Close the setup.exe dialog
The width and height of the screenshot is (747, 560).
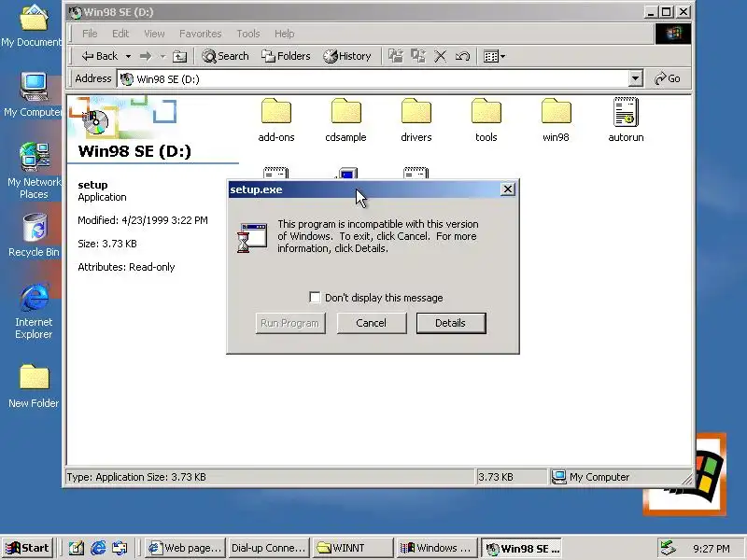pyautogui.click(x=508, y=189)
